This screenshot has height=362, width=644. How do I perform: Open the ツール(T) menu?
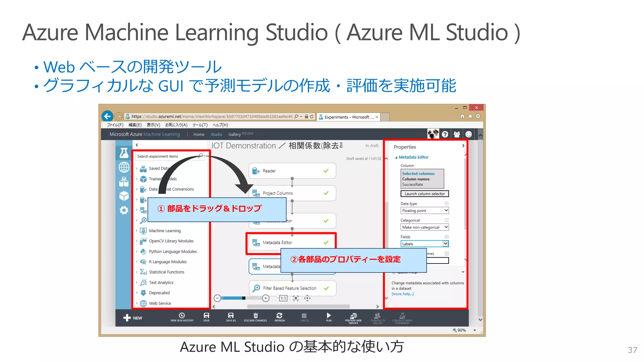200,125
